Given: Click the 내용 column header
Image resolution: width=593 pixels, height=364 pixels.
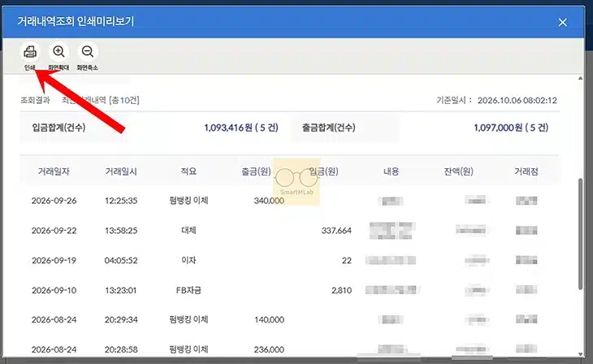Looking at the screenshot, I should click(x=391, y=171).
